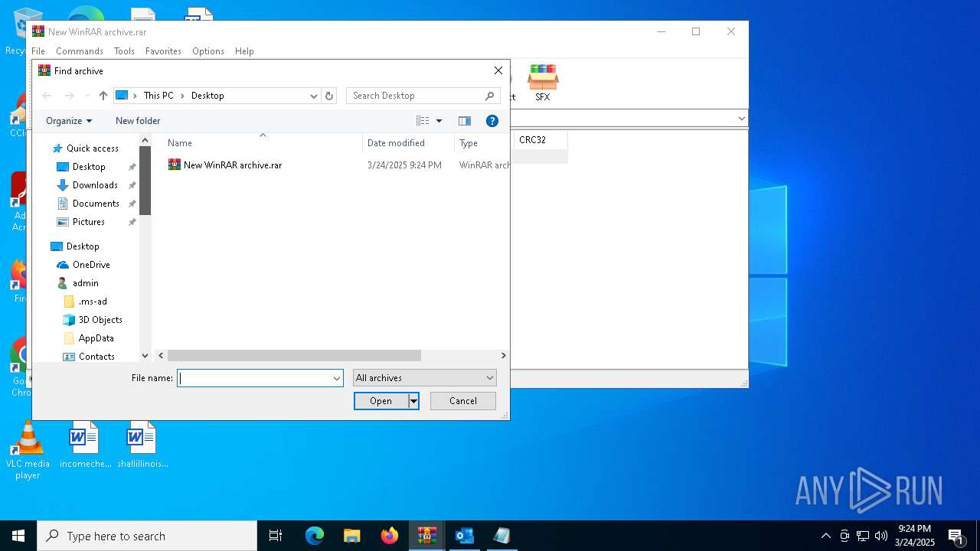
Task: Refresh the Desktop folder listing
Action: click(x=329, y=96)
